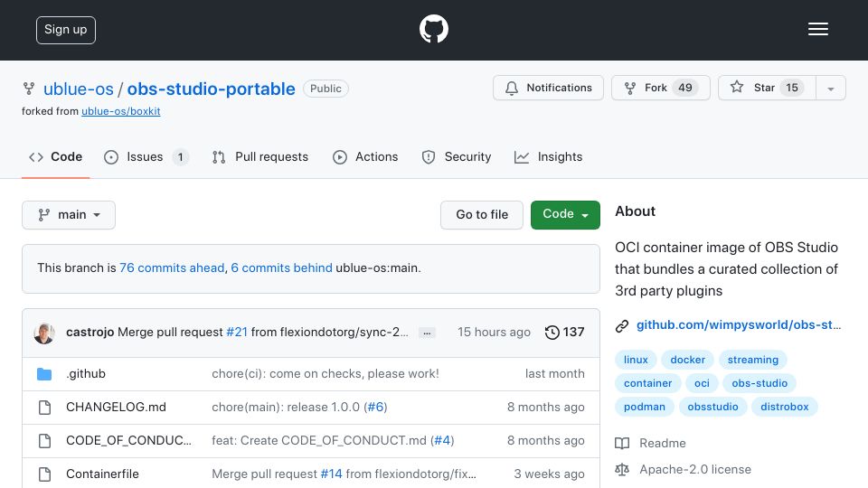Fork the repository with the Fork button
Viewport: 868px width, 488px height.
click(x=660, y=88)
